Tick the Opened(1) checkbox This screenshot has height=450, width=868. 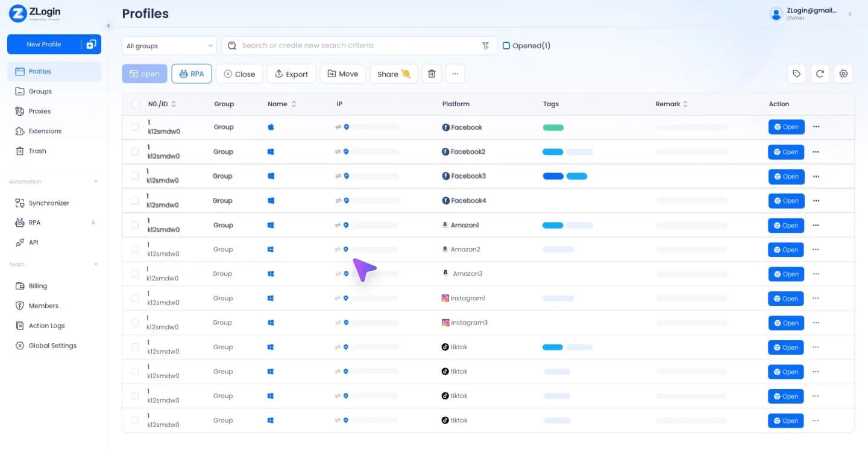click(506, 46)
